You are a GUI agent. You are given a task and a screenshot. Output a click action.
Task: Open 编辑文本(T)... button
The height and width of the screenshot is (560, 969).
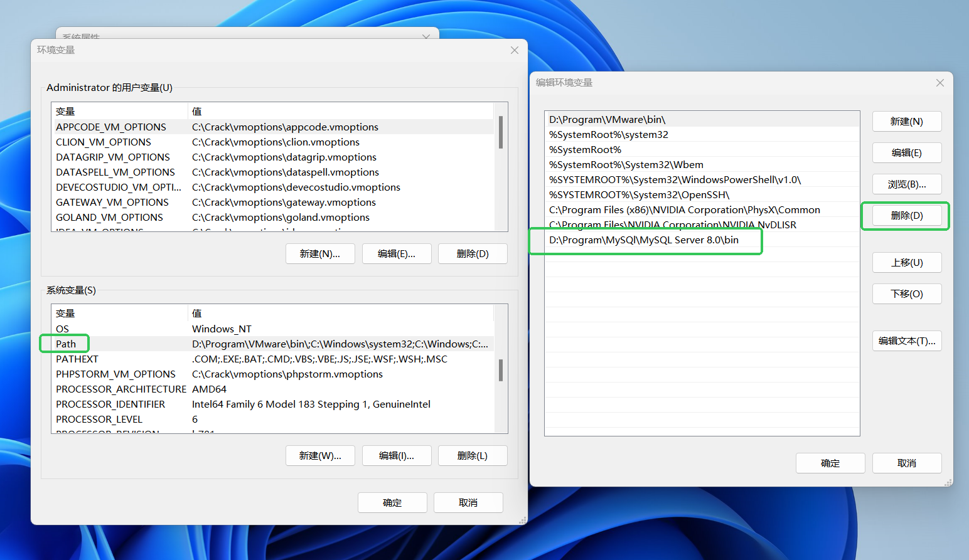[907, 341]
